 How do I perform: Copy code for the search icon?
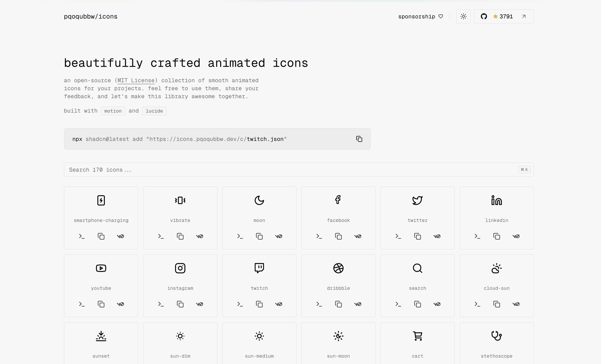[x=417, y=304]
